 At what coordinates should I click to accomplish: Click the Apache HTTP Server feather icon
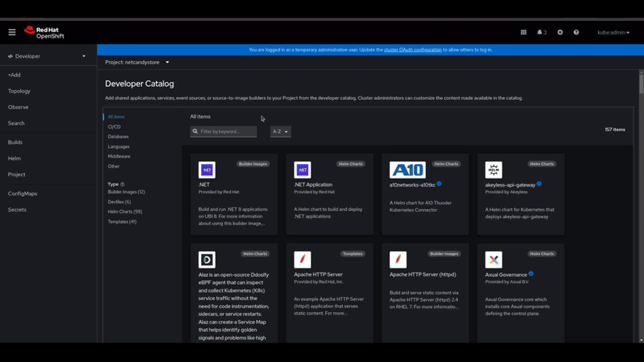click(302, 260)
